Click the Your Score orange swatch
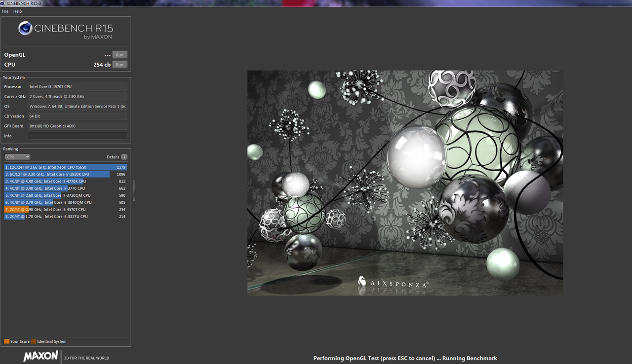The image size is (632, 364). click(7, 341)
